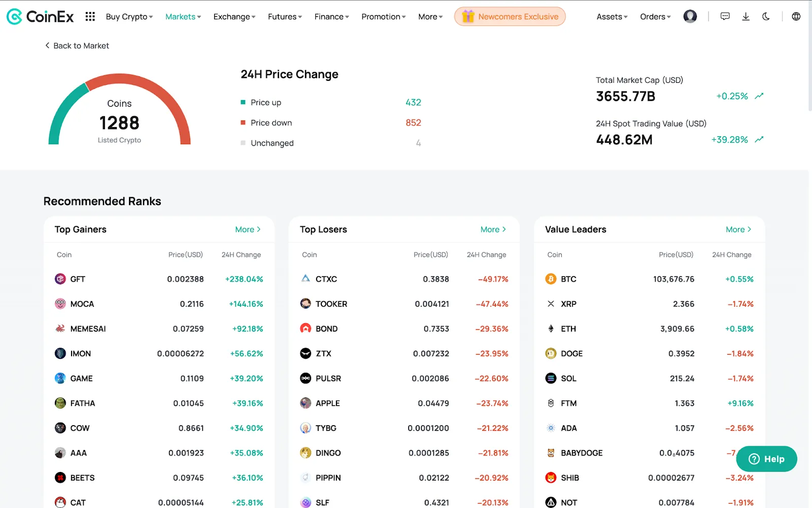Expand the Promotion dropdown menu
The height and width of the screenshot is (508, 812).
coord(383,17)
